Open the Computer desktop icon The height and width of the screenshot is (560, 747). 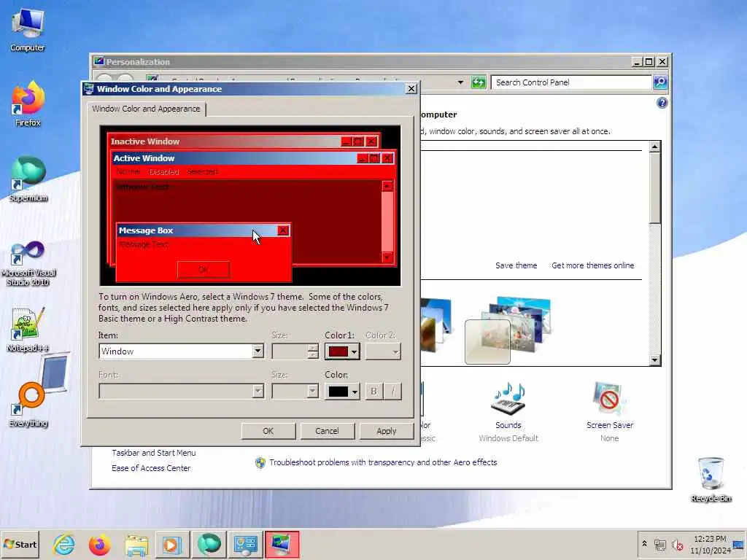tap(28, 30)
